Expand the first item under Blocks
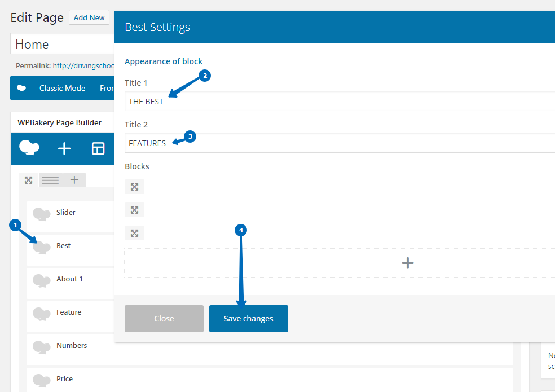Screen dimensions: 555x392 [x=134, y=187]
